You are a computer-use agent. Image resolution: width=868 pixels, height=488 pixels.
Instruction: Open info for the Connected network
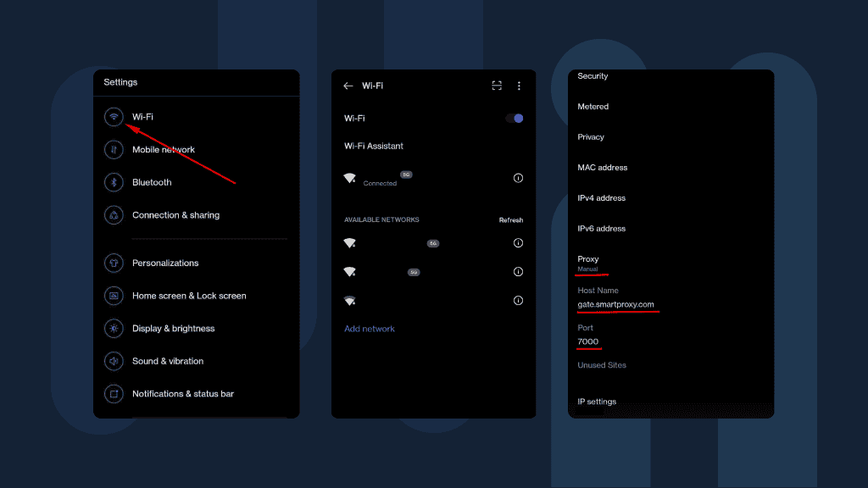click(x=518, y=178)
